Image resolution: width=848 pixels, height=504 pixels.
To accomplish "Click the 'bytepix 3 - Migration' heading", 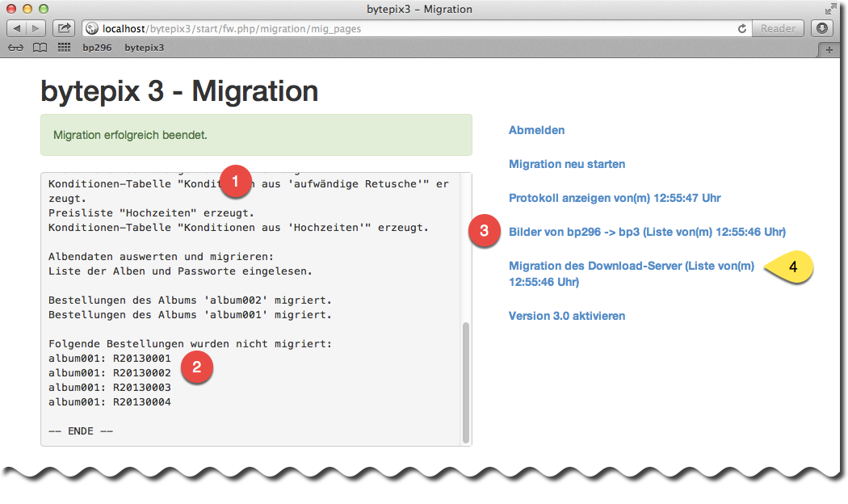I will (179, 90).
